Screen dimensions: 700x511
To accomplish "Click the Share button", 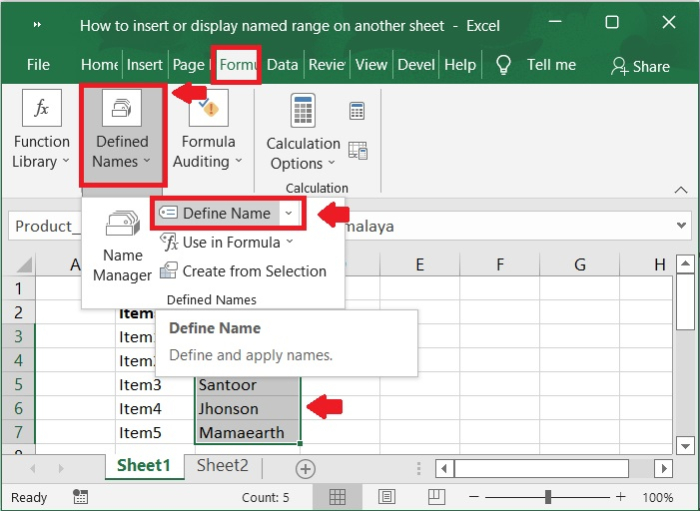I will pyautogui.click(x=640, y=66).
